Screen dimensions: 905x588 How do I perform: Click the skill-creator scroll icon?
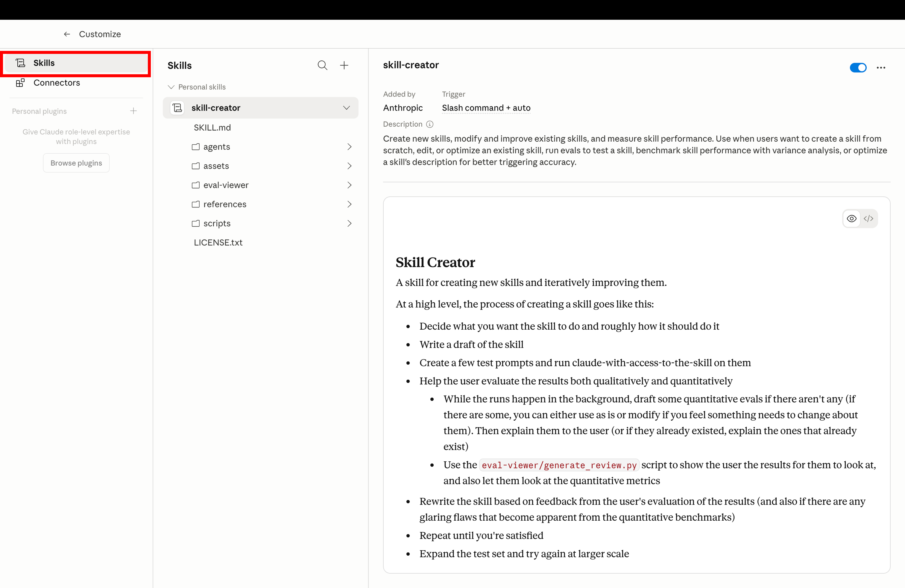coord(177,108)
